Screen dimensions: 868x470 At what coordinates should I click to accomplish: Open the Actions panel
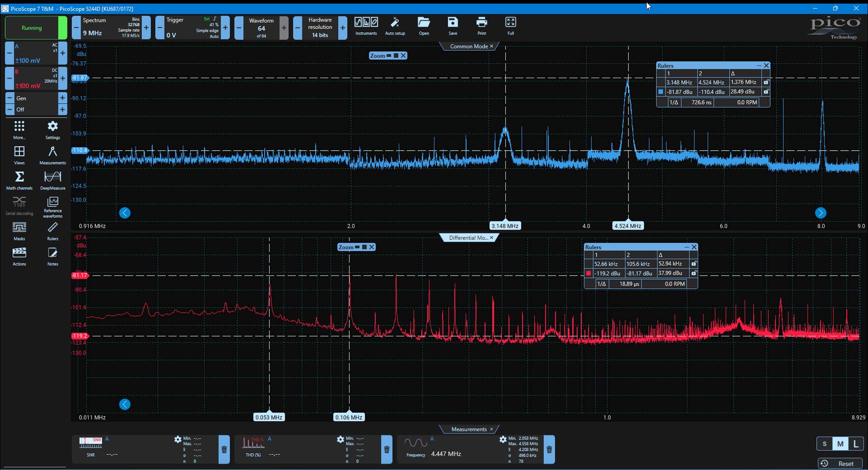click(x=19, y=257)
